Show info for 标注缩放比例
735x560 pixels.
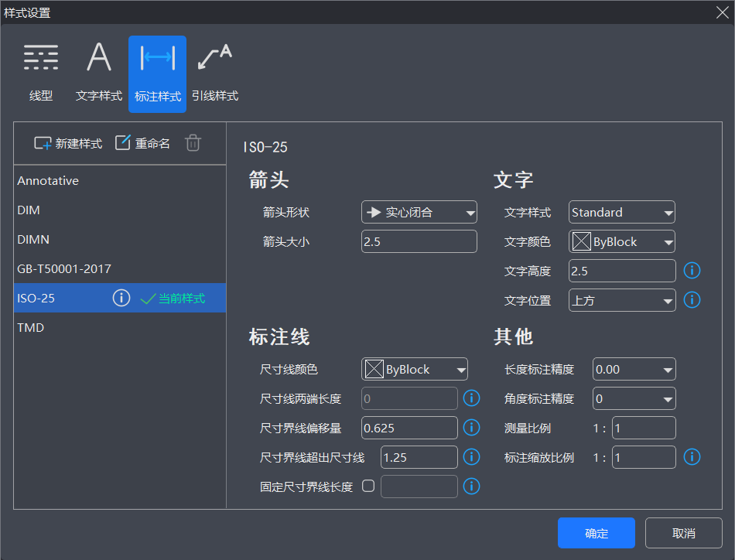click(692, 457)
